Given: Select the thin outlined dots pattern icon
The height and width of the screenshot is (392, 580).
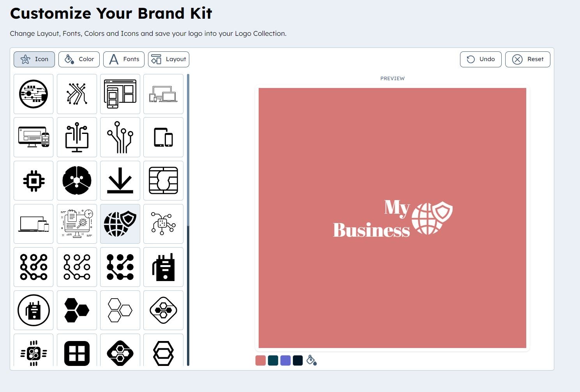Looking at the screenshot, I should tap(77, 267).
